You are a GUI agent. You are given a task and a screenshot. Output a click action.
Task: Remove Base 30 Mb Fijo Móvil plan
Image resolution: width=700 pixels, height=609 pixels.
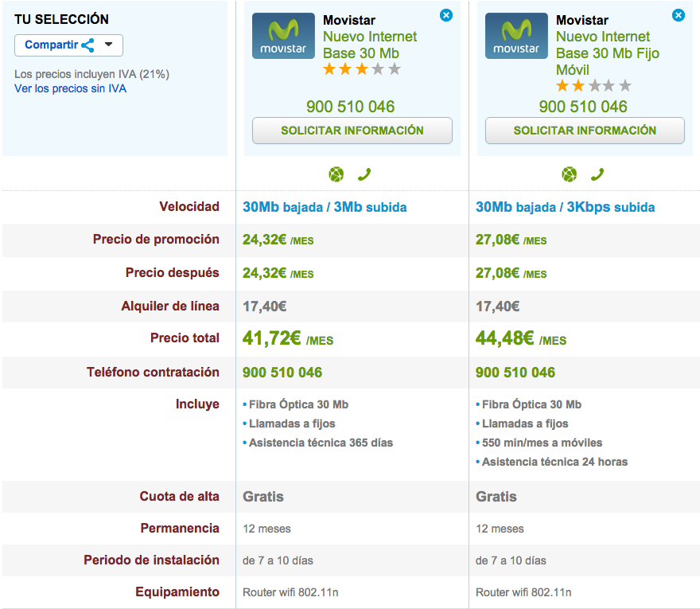pos(678,15)
